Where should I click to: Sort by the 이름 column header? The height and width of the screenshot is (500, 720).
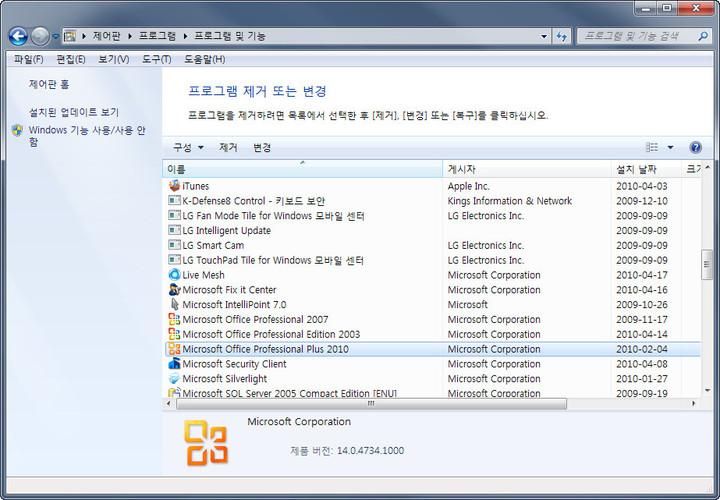[302, 169]
